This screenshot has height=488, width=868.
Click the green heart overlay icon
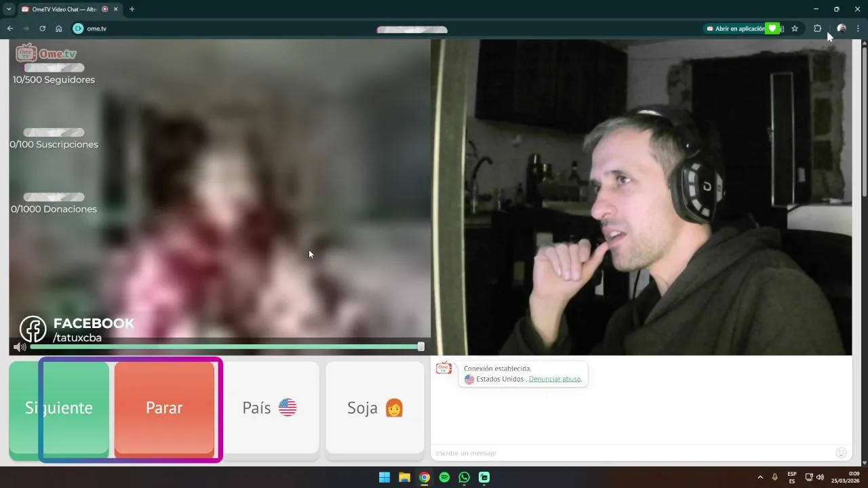[x=772, y=28]
